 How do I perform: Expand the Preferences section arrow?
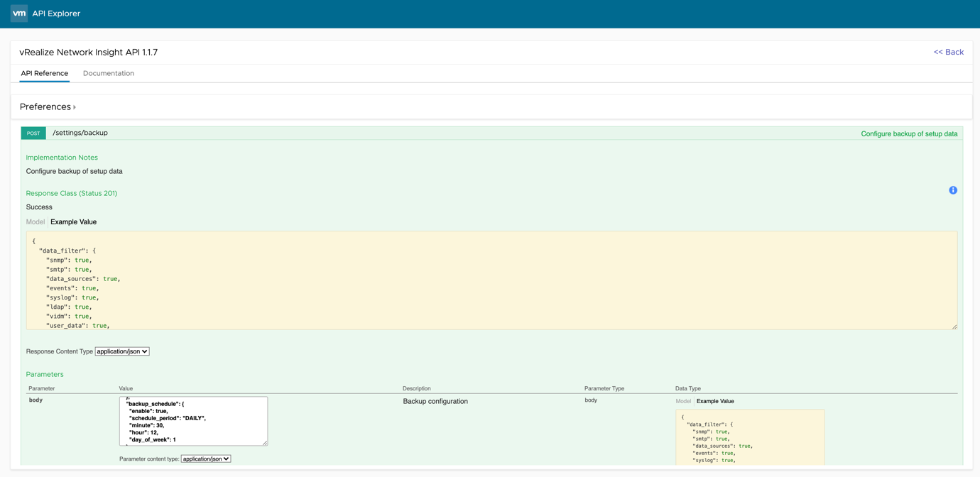point(75,107)
